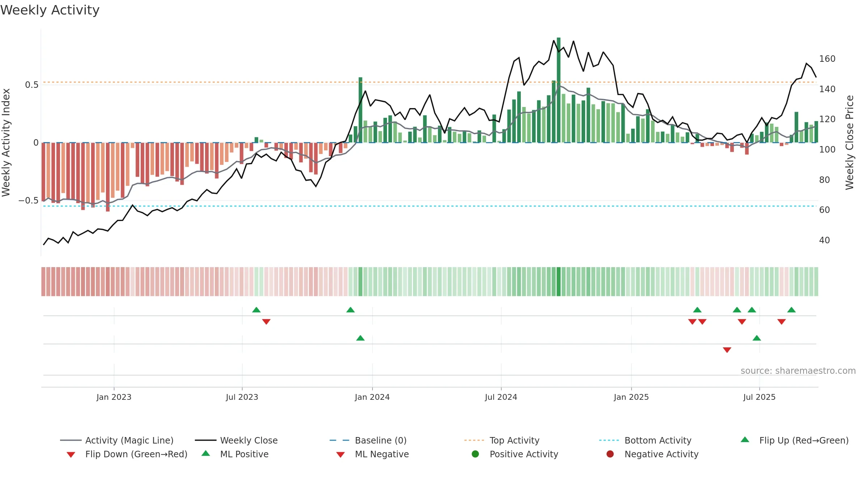The width and height of the screenshot is (868, 488).
Task: Toggle Bottom Activity legend entry
Action: tap(645, 440)
